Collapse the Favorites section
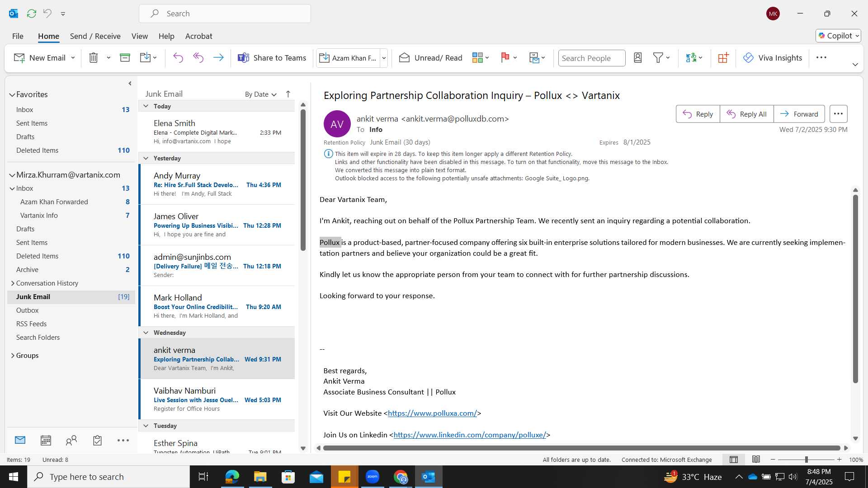This screenshot has height=488, width=868. (x=12, y=95)
